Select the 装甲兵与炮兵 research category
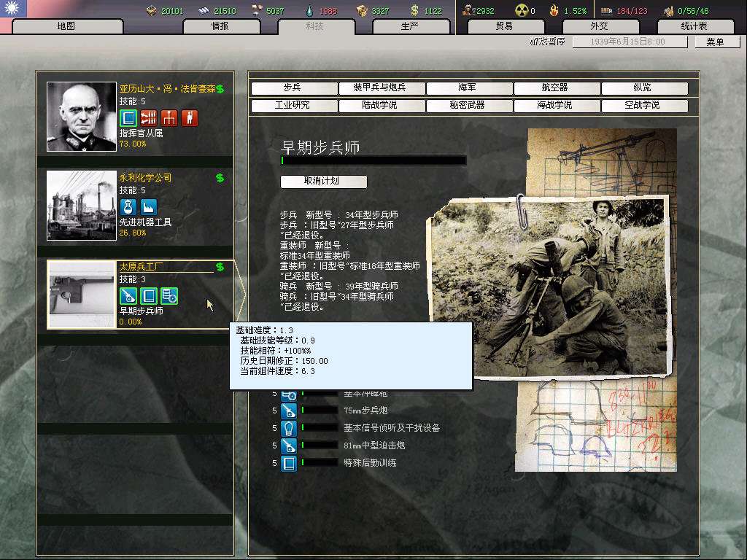This screenshot has width=747, height=560. pos(379,88)
